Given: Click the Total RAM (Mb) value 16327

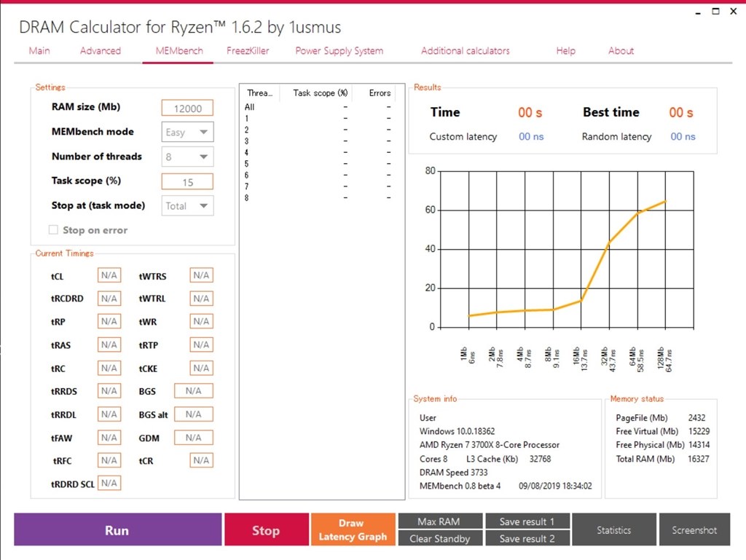Looking at the screenshot, I should coord(699,459).
